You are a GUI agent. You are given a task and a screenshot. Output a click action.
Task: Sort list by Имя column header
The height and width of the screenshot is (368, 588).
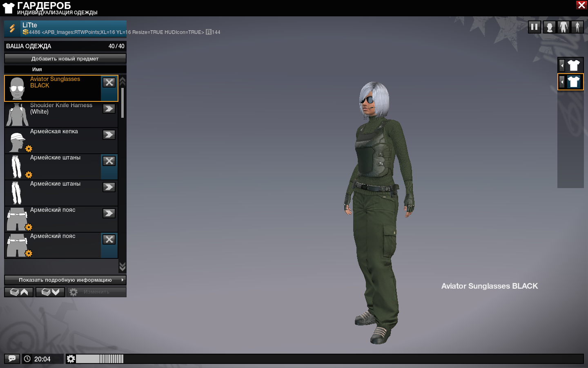click(37, 70)
